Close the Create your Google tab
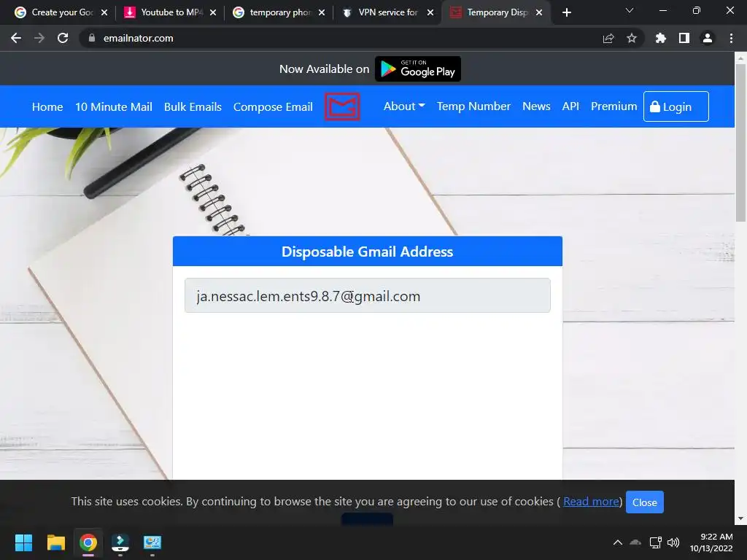Image resolution: width=747 pixels, height=560 pixels. tap(104, 12)
